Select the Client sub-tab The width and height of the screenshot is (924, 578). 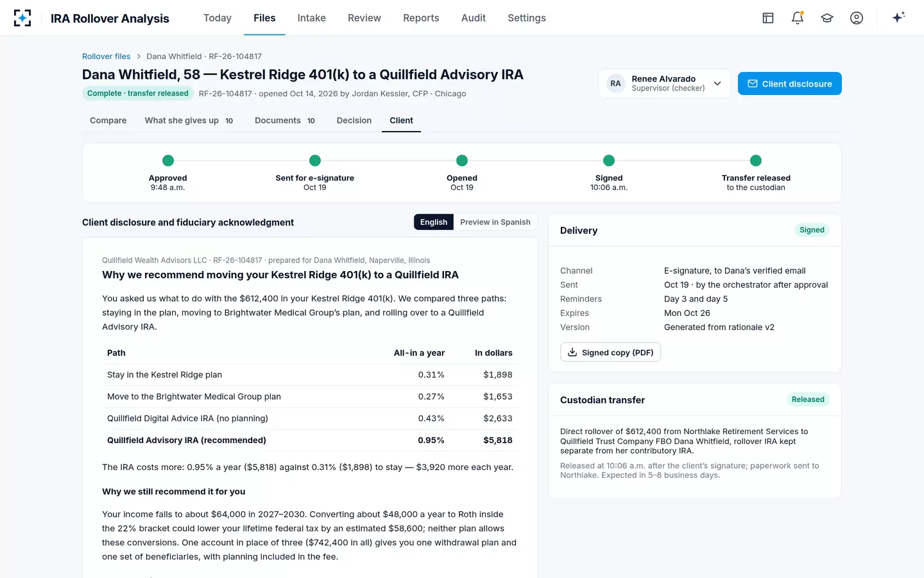click(x=402, y=121)
